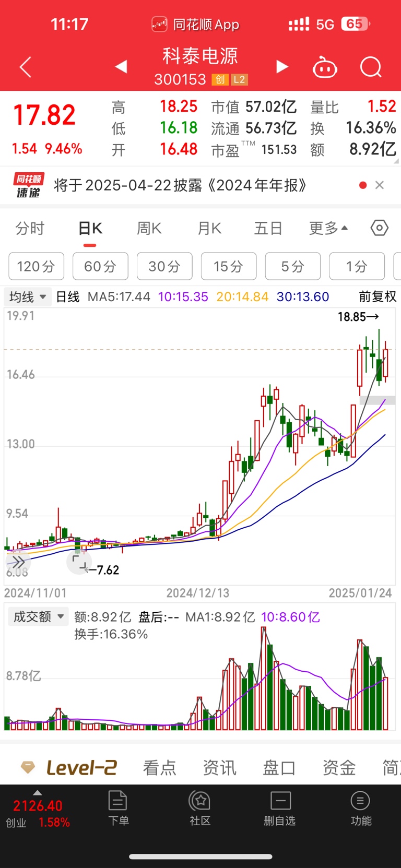
Task: Tap the 流通 56.73亿 value
Action: (254, 128)
